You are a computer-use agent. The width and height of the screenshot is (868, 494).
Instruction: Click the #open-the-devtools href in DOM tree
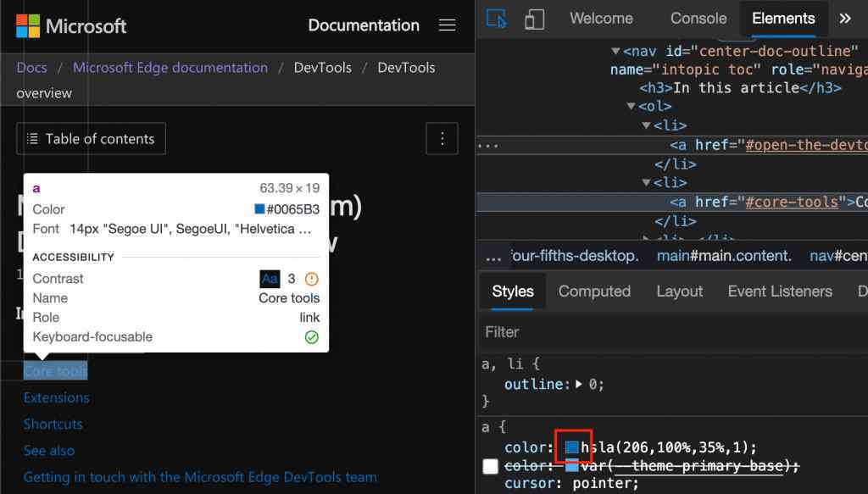(x=806, y=145)
